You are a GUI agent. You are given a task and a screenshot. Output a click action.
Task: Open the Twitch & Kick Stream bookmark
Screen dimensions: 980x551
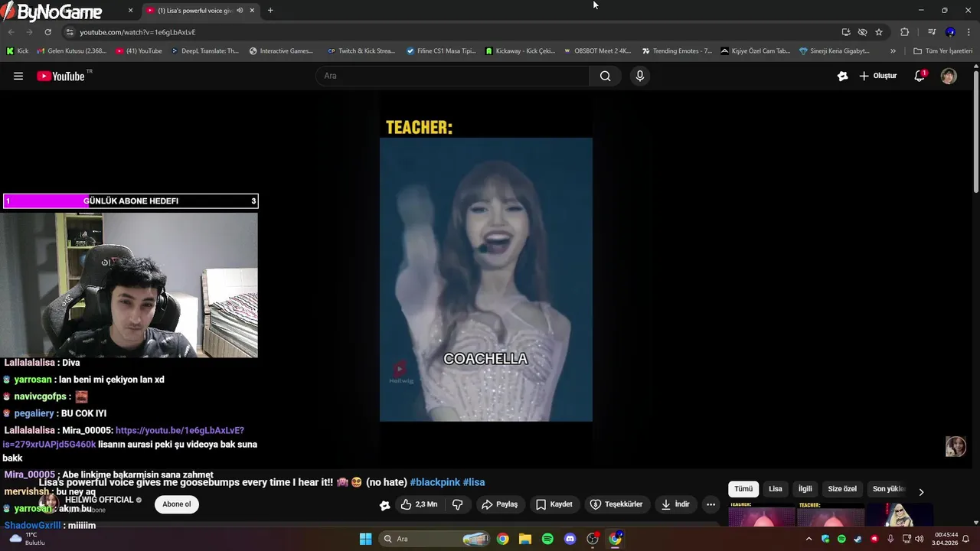(x=361, y=51)
